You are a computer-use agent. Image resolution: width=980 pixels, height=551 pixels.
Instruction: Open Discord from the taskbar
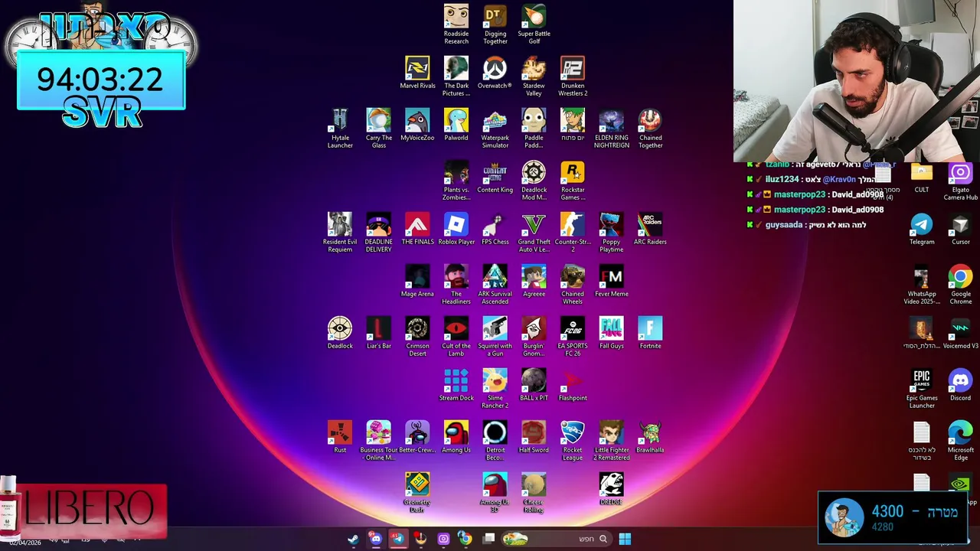click(375, 539)
